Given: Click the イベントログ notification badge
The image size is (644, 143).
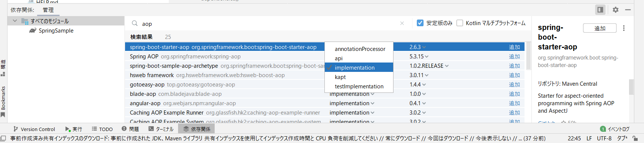Looking at the screenshot, I should tap(603, 129).
